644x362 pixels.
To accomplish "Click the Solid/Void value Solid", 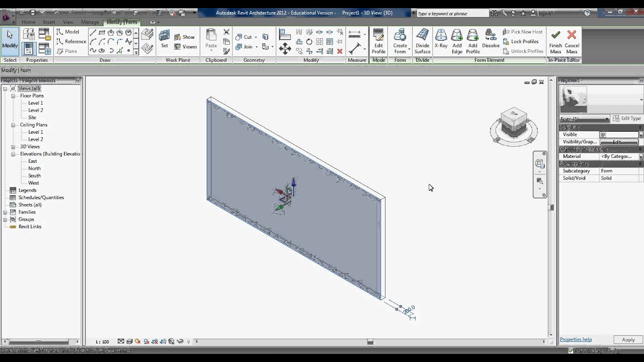I will [619, 178].
